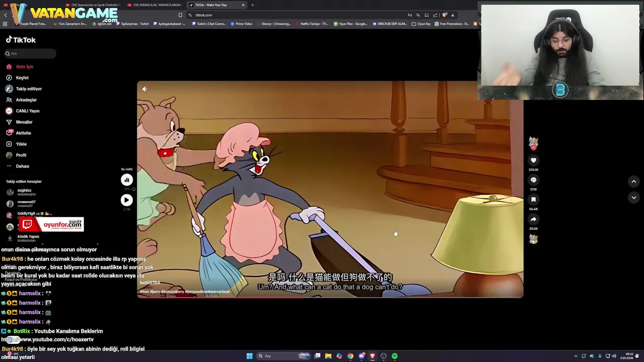Open a new browser tab
The width and height of the screenshot is (644, 362).
[253, 5]
